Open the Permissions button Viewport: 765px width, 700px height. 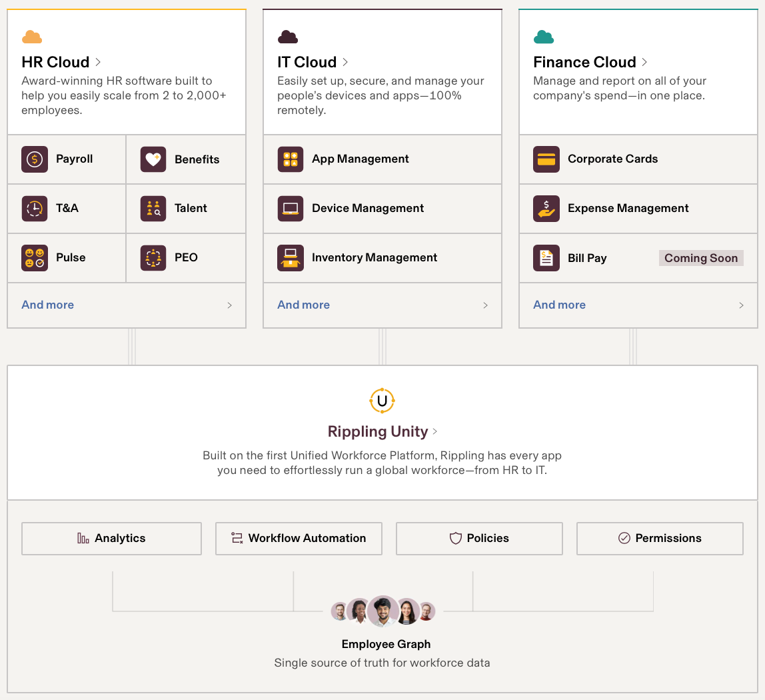pyautogui.click(x=660, y=539)
